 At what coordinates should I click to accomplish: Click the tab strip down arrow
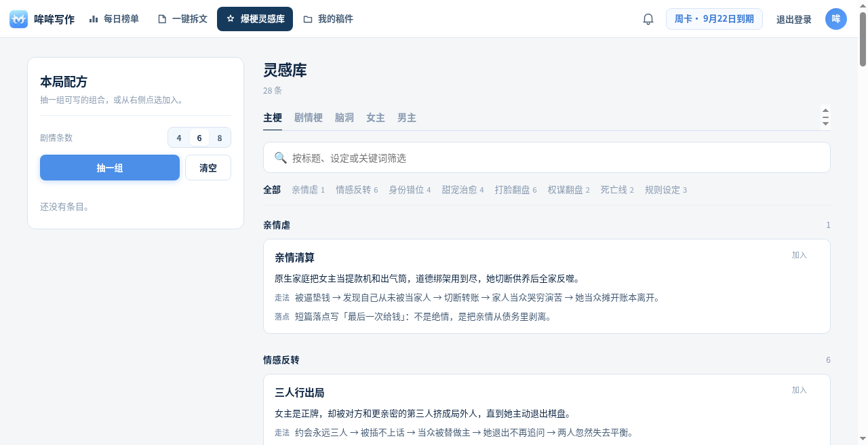coord(825,124)
